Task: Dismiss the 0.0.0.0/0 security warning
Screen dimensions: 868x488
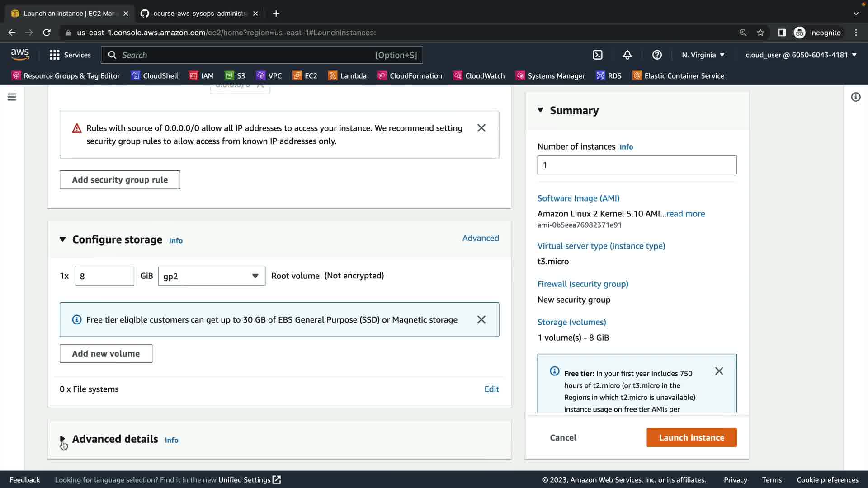Action: [x=481, y=128]
